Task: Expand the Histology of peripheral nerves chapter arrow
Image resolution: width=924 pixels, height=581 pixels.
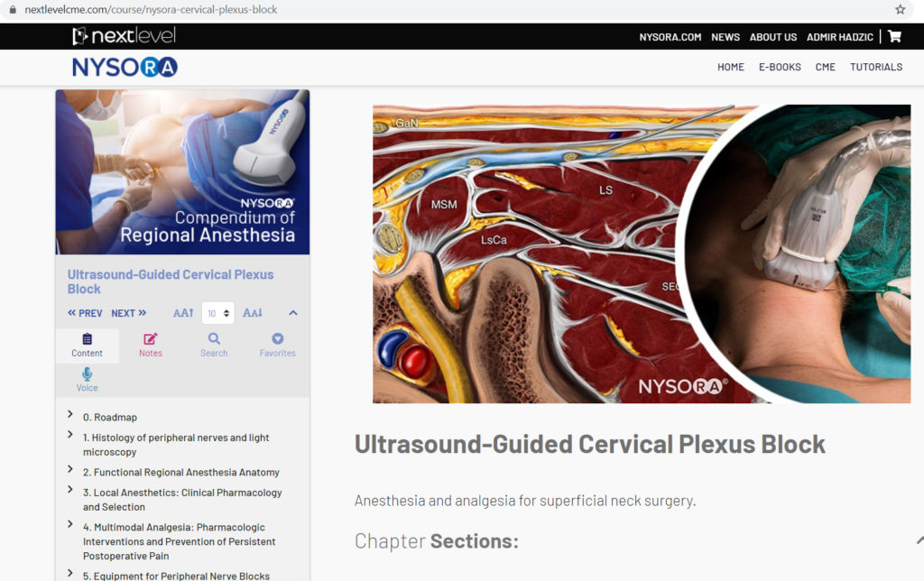Action: tap(70, 435)
